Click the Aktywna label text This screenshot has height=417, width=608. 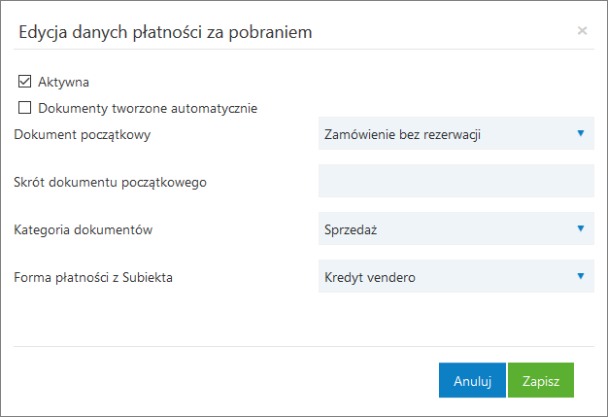64,81
